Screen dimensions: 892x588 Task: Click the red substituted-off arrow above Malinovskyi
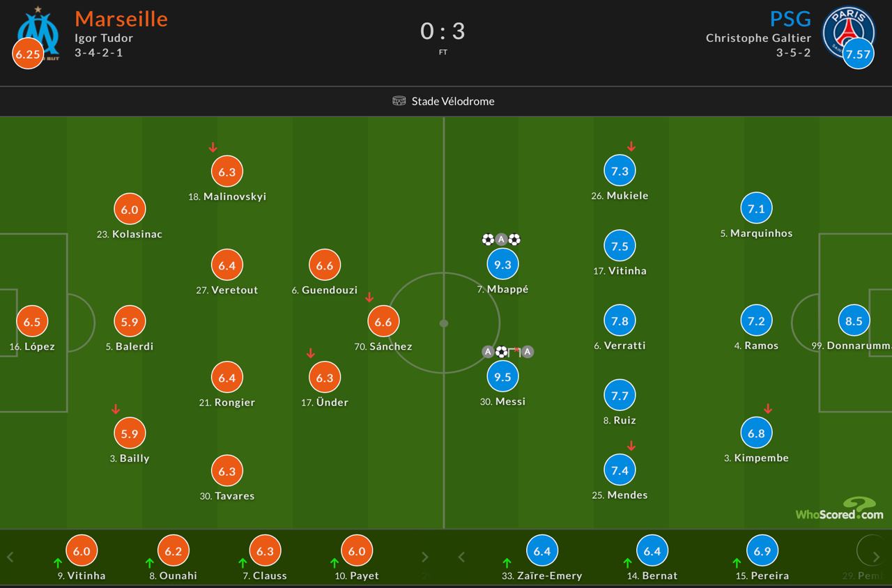213,148
